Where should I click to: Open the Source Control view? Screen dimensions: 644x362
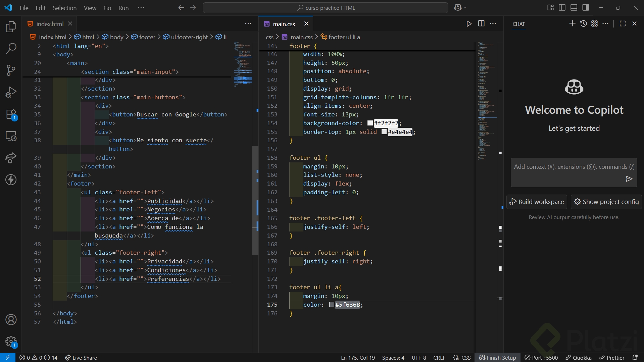click(11, 70)
